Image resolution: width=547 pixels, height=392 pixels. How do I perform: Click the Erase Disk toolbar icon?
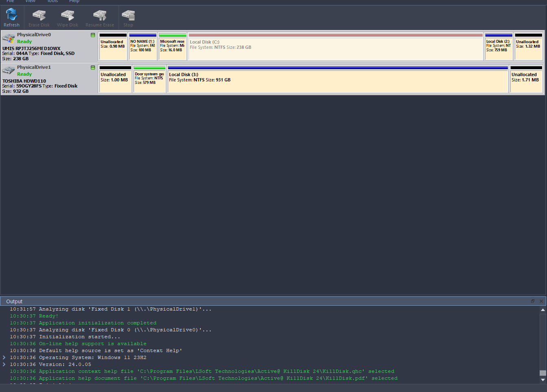(39, 18)
